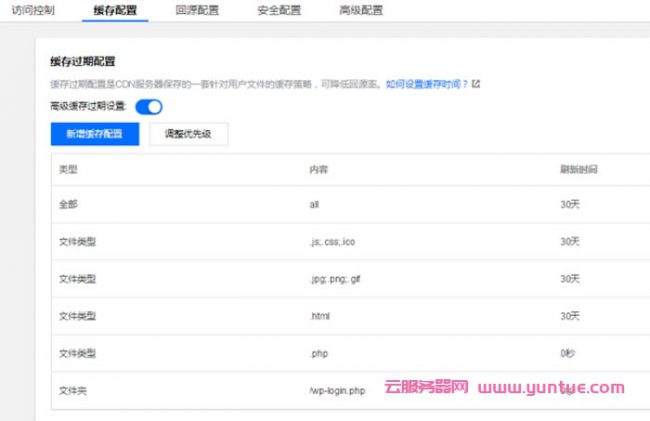The width and height of the screenshot is (650, 421).
Task: Open the 访问控制 tab
Action: pyautogui.click(x=34, y=11)
